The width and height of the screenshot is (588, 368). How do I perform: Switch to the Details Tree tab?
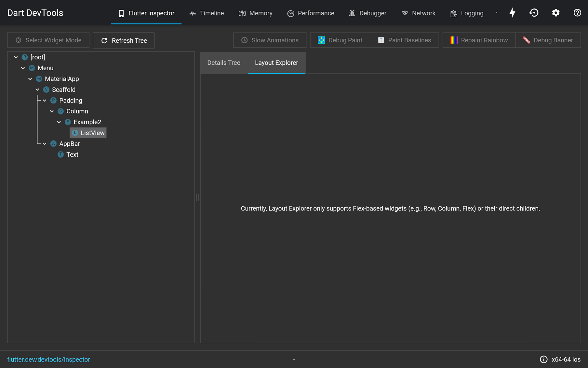click(x=224, y=63)
